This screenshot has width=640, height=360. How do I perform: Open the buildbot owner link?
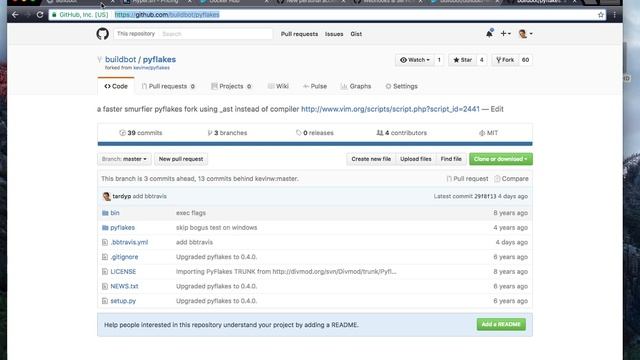[x=120, y=60]
